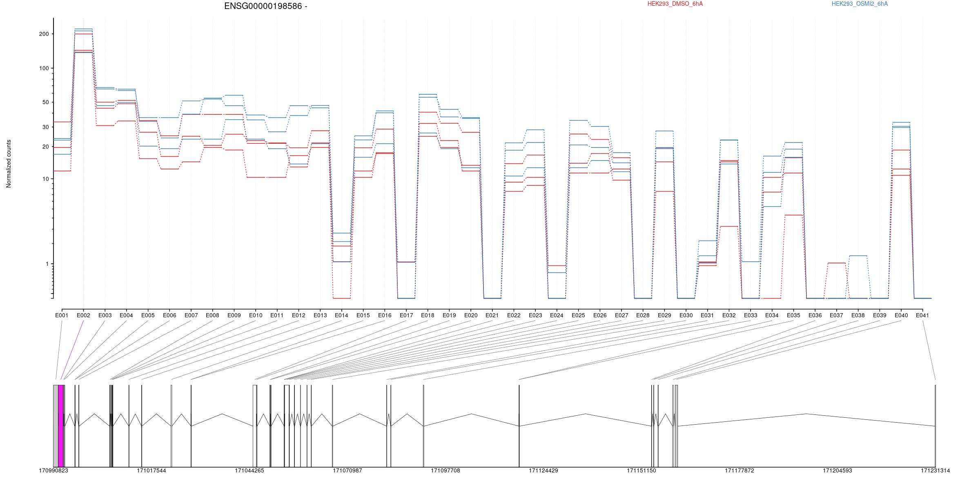Click exon label E005
This screenshot has height=490, width=980.
[x=148, y=316]
